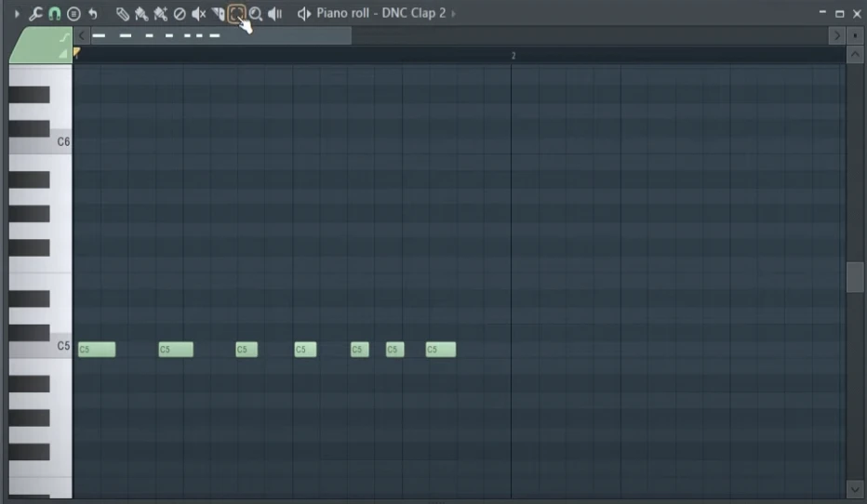
Task: Select the Slice tool
Action: click(x=218, y=14)
